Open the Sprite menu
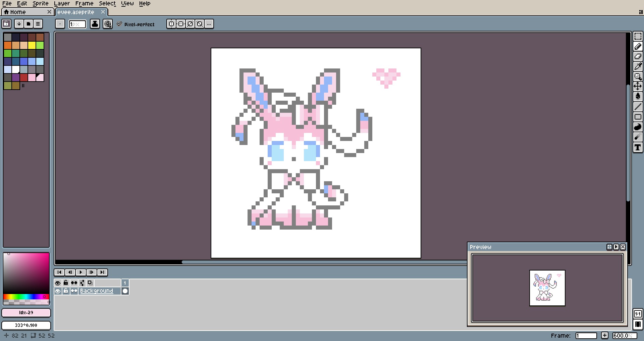 [x=41, y=3]
